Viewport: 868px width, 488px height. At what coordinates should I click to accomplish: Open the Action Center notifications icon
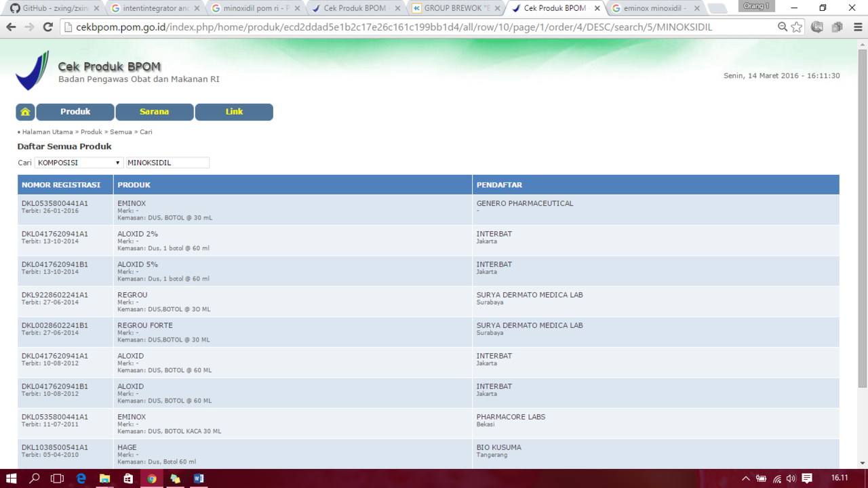click(807, 479)
